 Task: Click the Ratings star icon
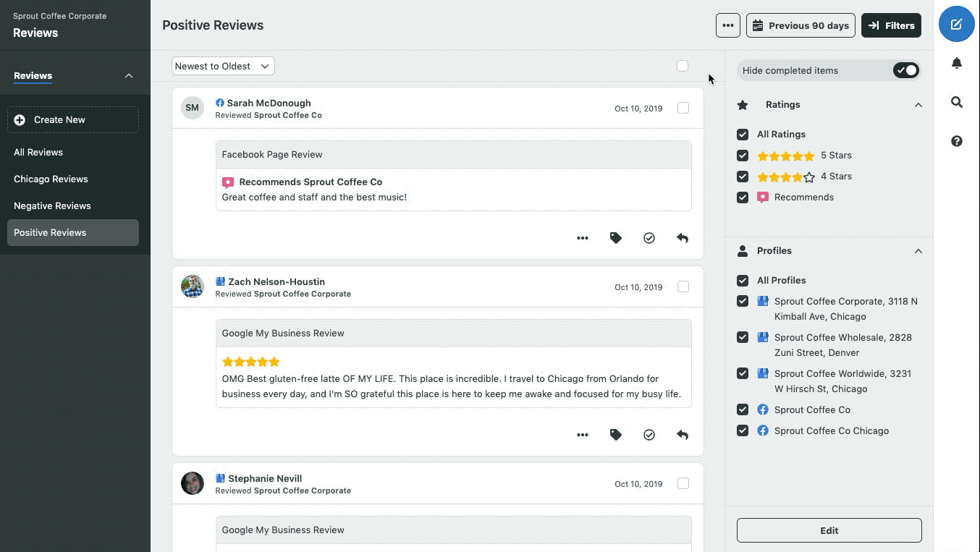743,105
